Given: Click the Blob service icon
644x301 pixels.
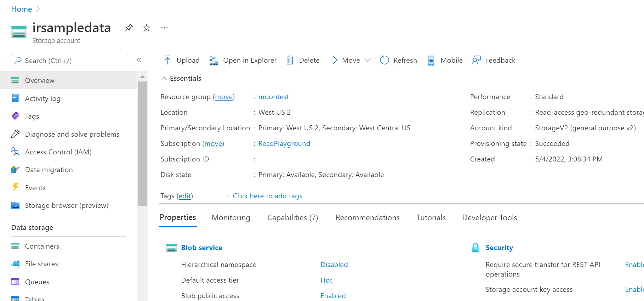Looking at the screenshot, I should [171, 248].
